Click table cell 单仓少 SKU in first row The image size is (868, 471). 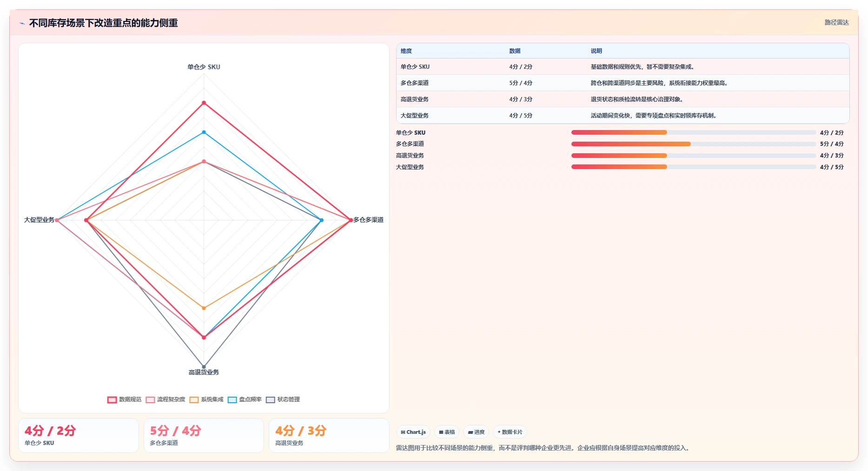coord(415,67)
